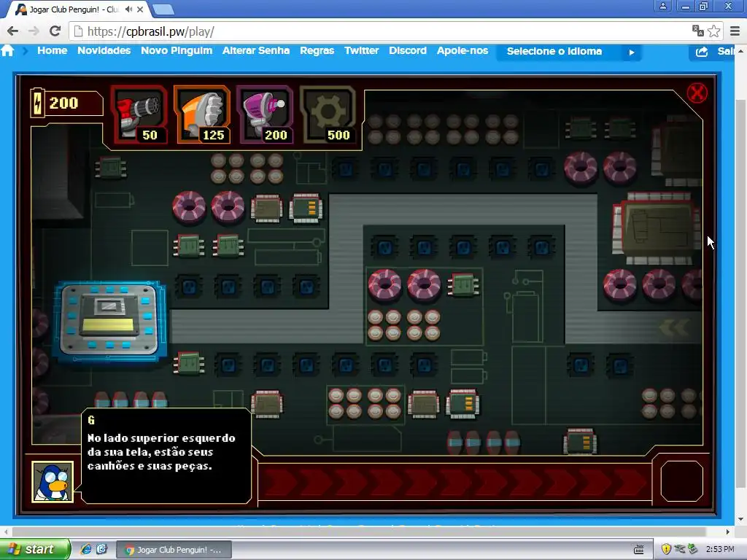Open the Novidades page
Viewport: 747px width, 560px height.
tap(104, 50)
